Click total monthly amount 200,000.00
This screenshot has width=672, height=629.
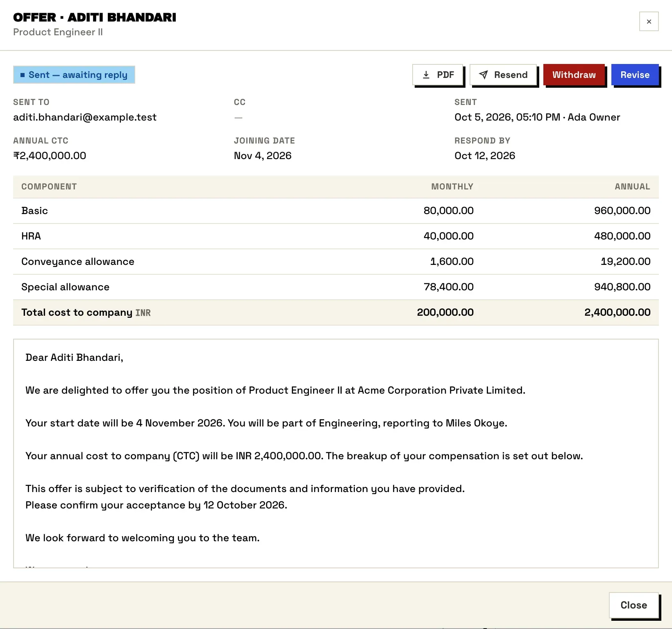445,312
